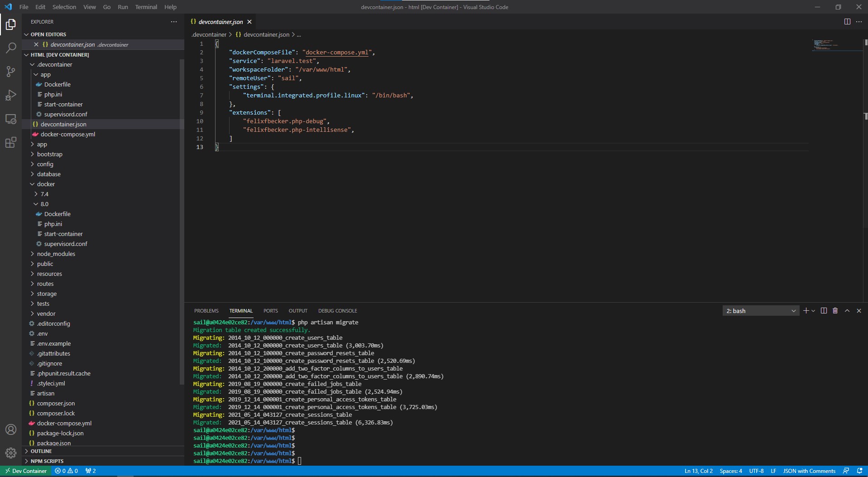868x477 pixels.
Task: Kill the active terminal instance
Action: click(x=835, y=311)
